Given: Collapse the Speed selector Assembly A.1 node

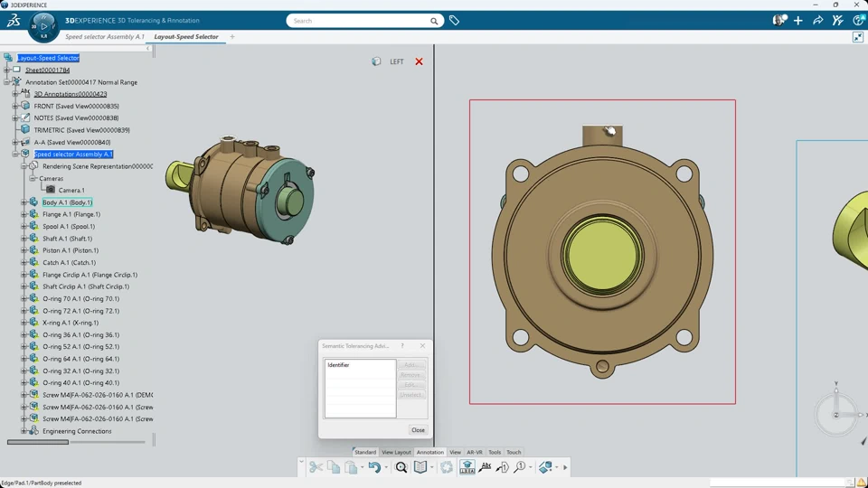Looking at the screenshot, I should pos(15,155).
